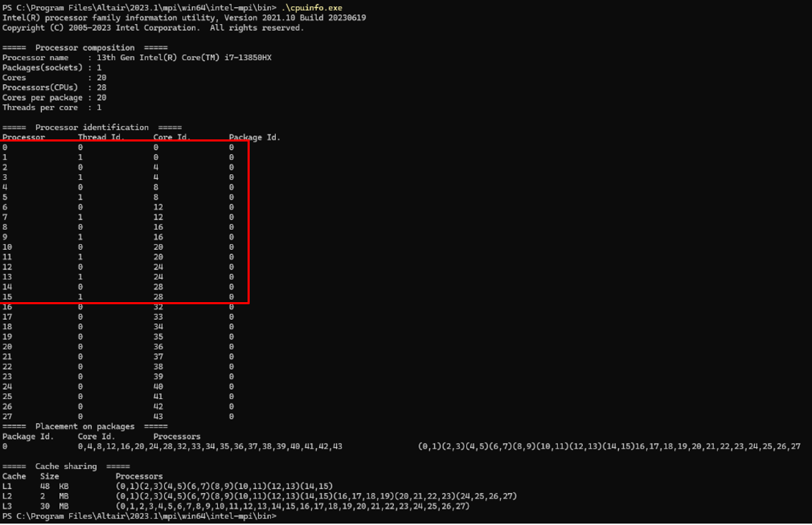
Task: Click L2 processors list ending '(24,25,26,27)'
Action: click(x=316, y=496)
